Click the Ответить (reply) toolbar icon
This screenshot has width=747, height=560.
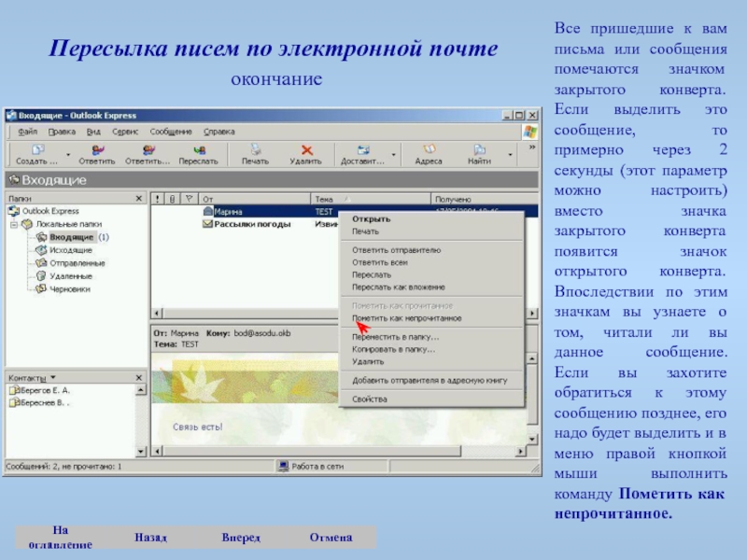coord(96,149)
